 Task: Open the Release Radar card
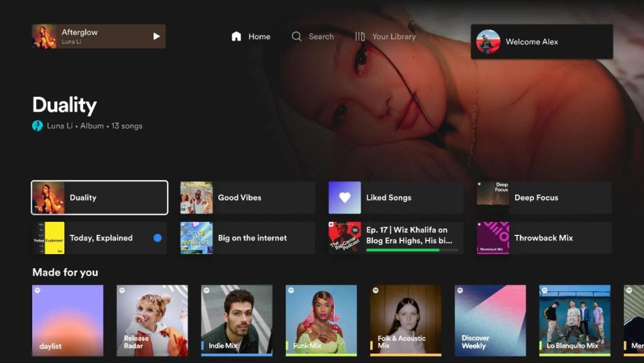pos(152,320)
